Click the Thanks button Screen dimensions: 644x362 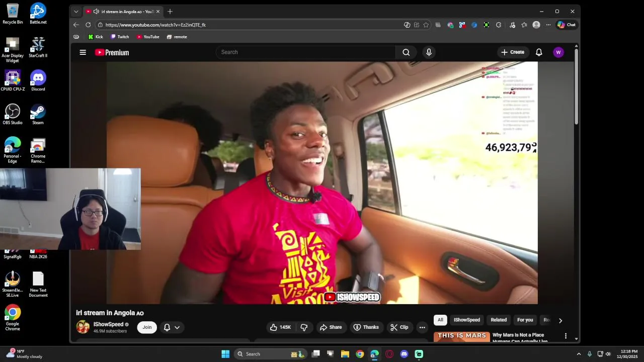tap(366, 327)
